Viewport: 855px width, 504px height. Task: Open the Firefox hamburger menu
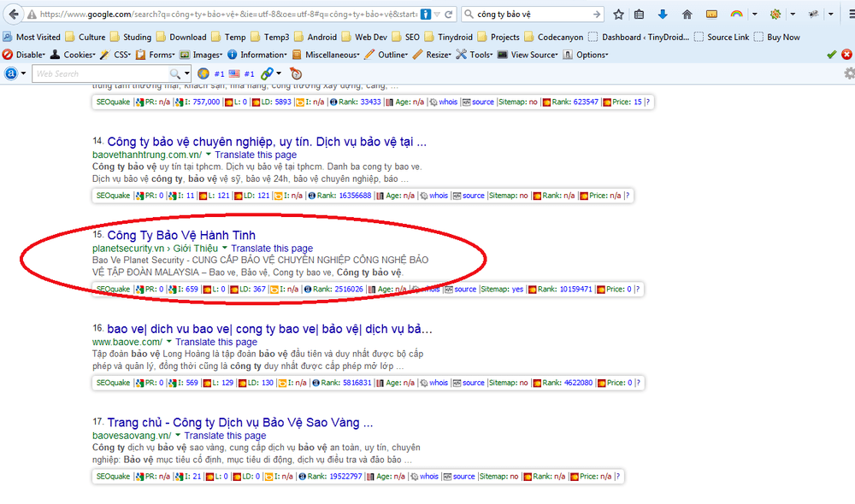pyautogui.click(x=852, y=15)
